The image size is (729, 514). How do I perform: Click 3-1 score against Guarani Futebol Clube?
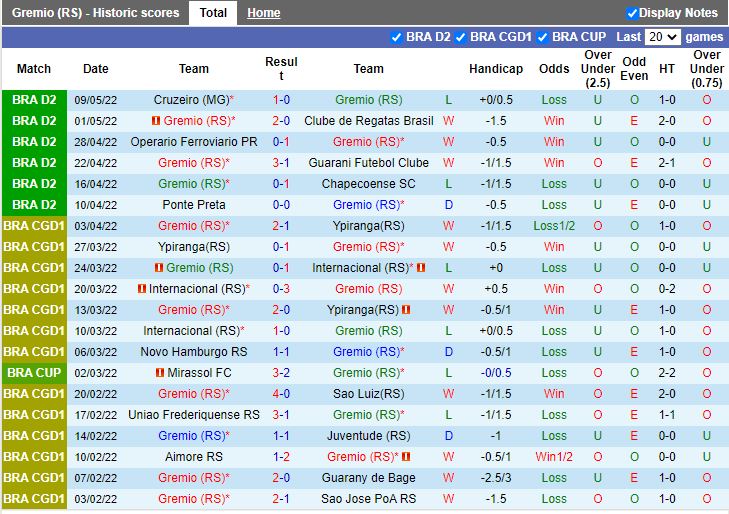(281, 163)
